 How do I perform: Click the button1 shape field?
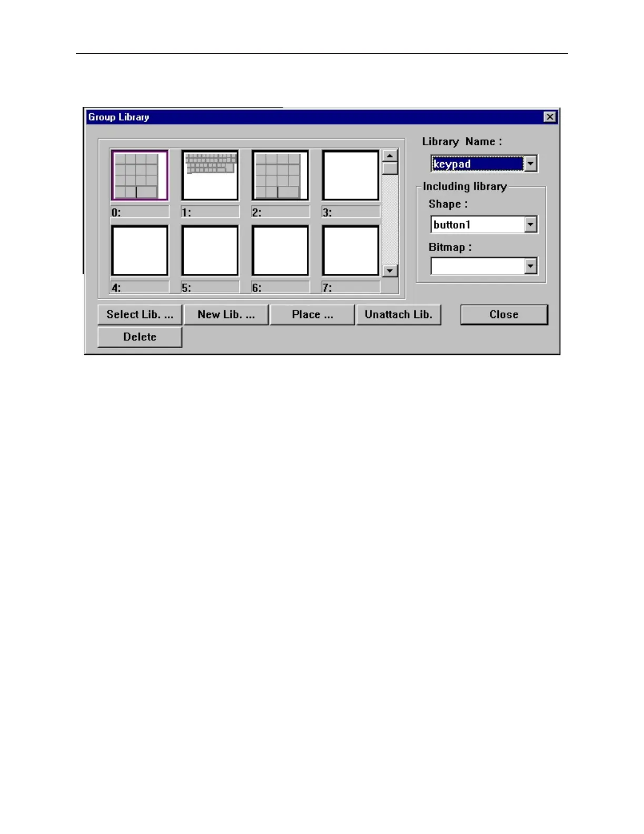click(478, 225)
